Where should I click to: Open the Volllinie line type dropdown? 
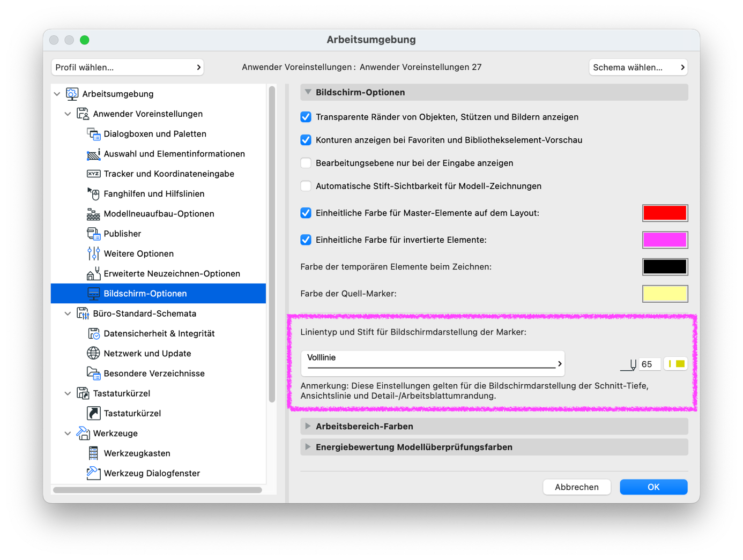433,363
